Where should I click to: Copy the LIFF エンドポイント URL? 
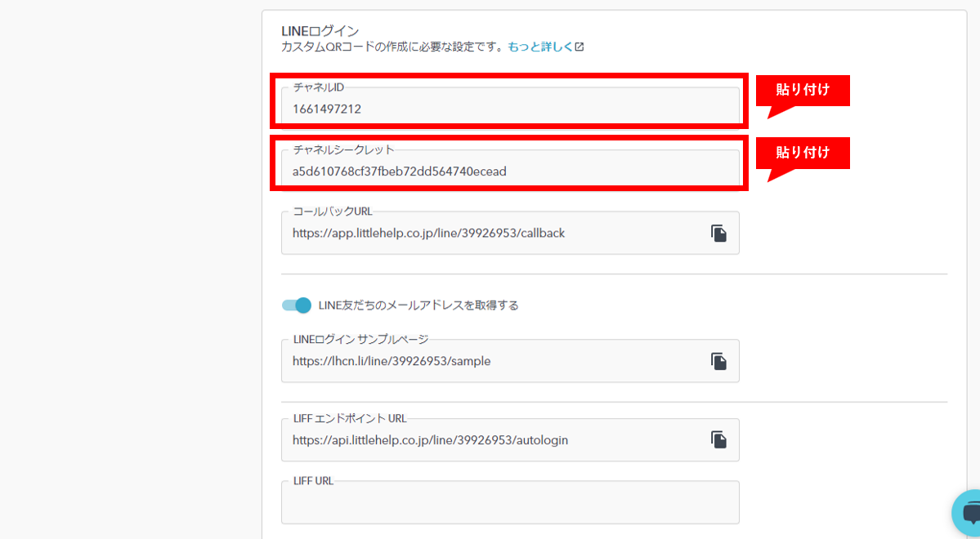coord(718,440)
